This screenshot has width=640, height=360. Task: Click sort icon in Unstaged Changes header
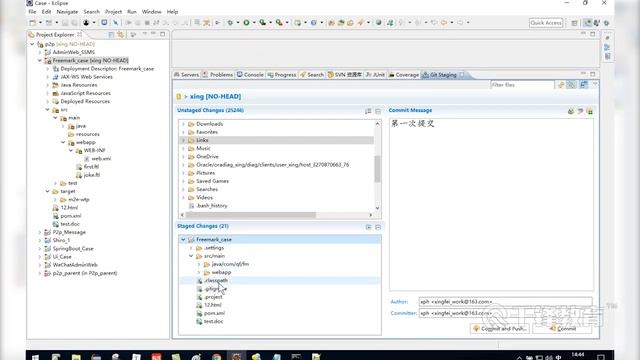pyautogui.click(x=368, y=111)
